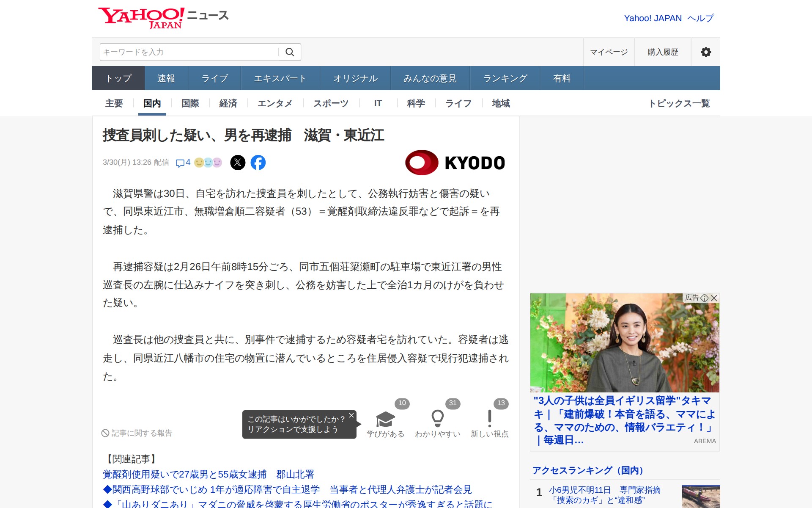Share article on X
The image size is (812, 508).
point(238,163)
